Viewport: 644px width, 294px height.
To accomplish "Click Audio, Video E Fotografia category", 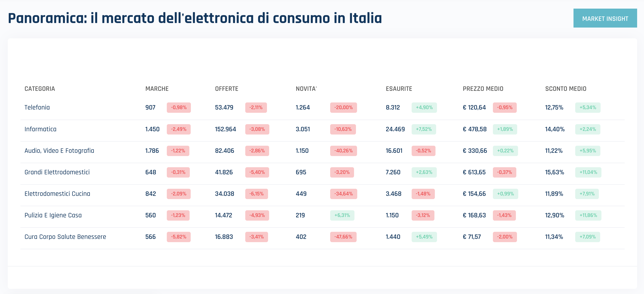I will pos(59,151).
